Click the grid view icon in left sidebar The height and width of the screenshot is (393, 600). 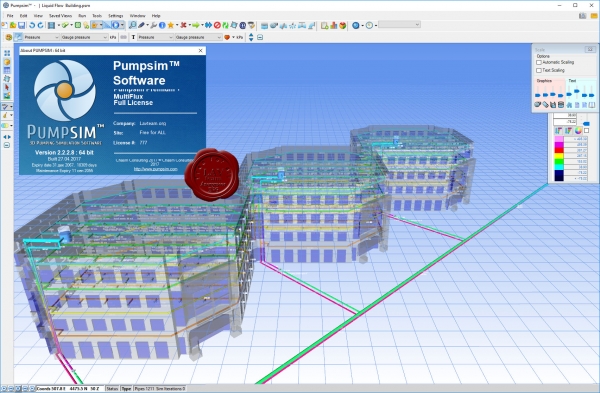[x=7, y=53]
